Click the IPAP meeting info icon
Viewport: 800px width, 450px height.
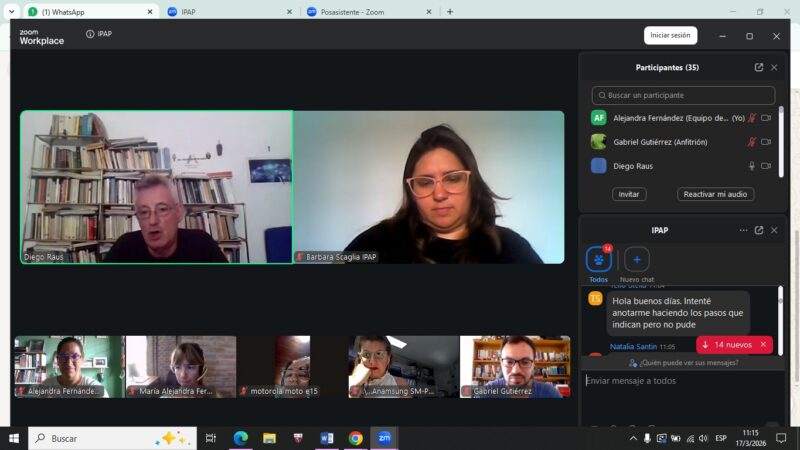point(90,34)
